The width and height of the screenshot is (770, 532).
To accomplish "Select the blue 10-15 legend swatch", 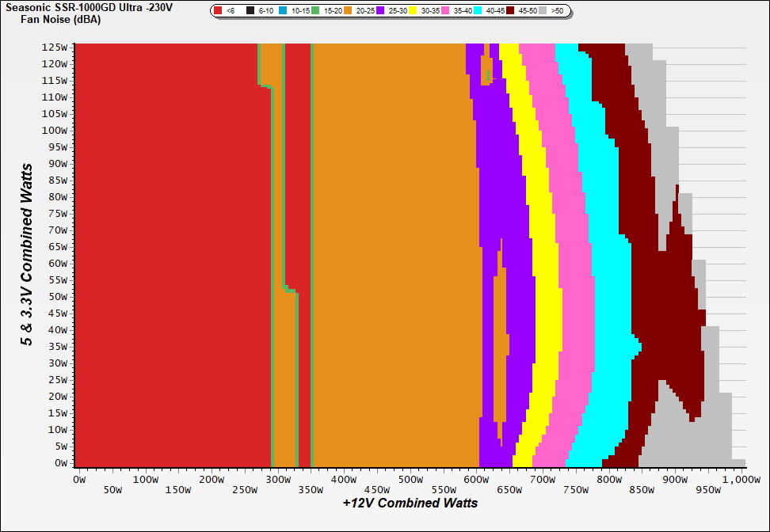I will coord(284,11).
